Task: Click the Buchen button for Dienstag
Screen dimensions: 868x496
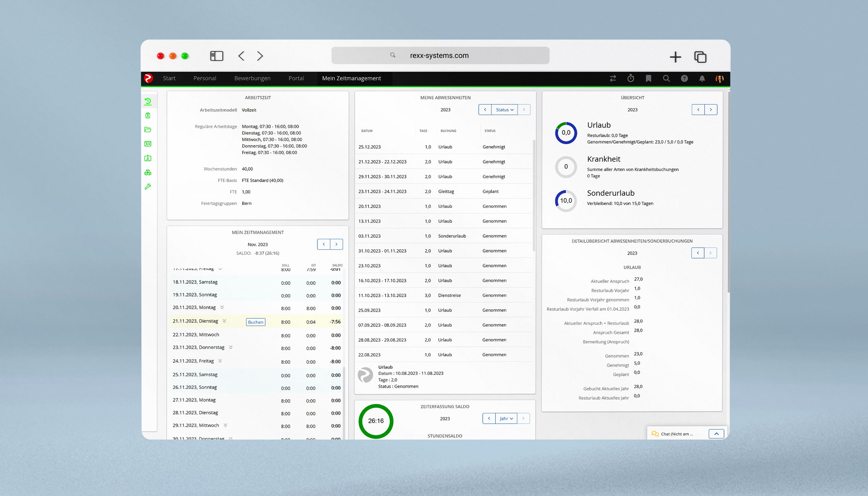Action: pos(255,322)
